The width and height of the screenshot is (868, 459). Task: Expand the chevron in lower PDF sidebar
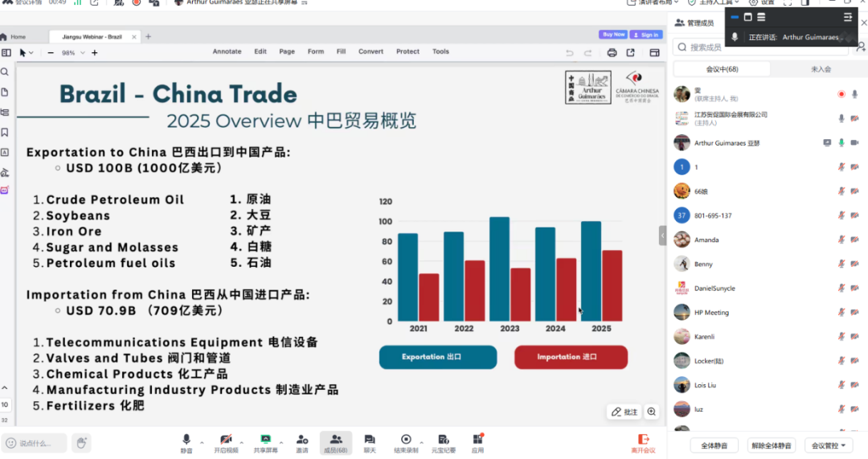[5, 387]
